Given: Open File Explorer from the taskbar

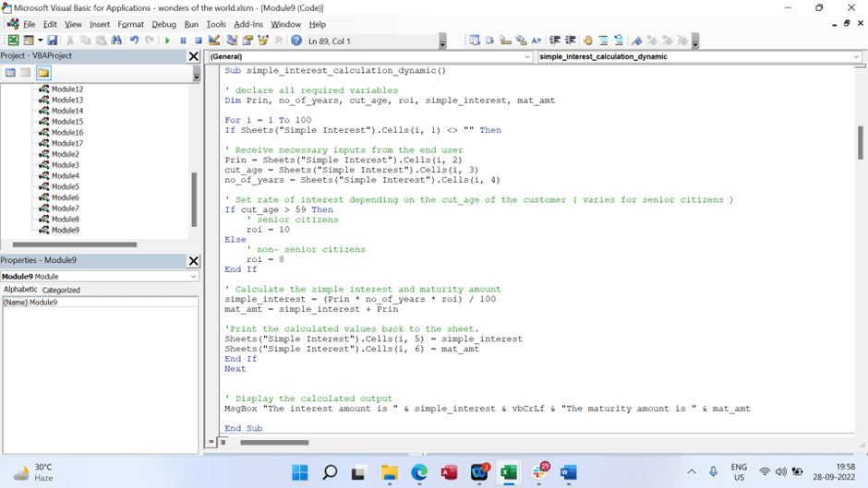Looking at the screenshot, I should point(389,472).
